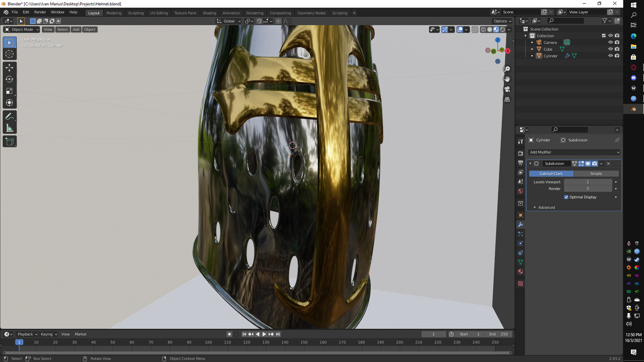This screenshot has height=362, width=644.
Task: Uncheck Optimal Display in the Subdivision modifier
Action: (x=566, y=197)
